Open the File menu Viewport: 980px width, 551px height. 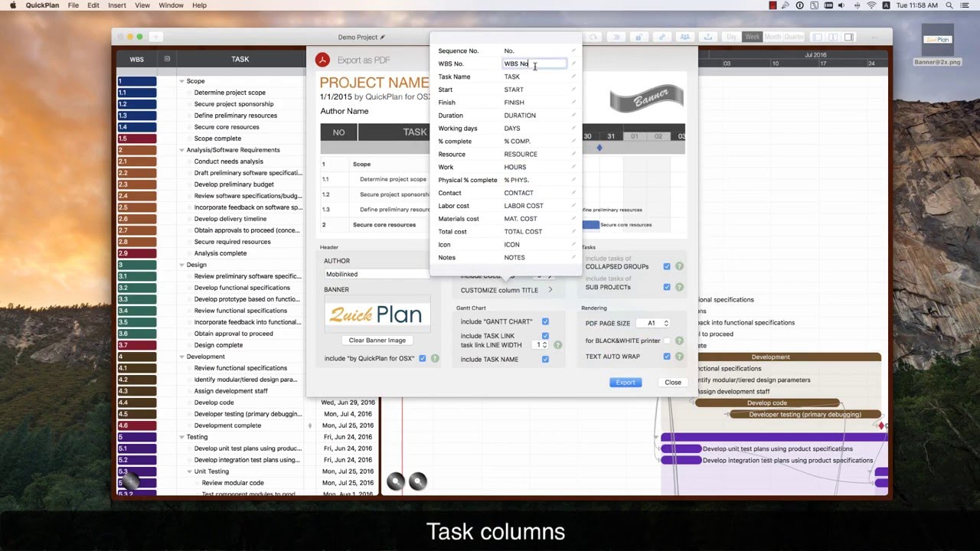(x=73, y=5)
